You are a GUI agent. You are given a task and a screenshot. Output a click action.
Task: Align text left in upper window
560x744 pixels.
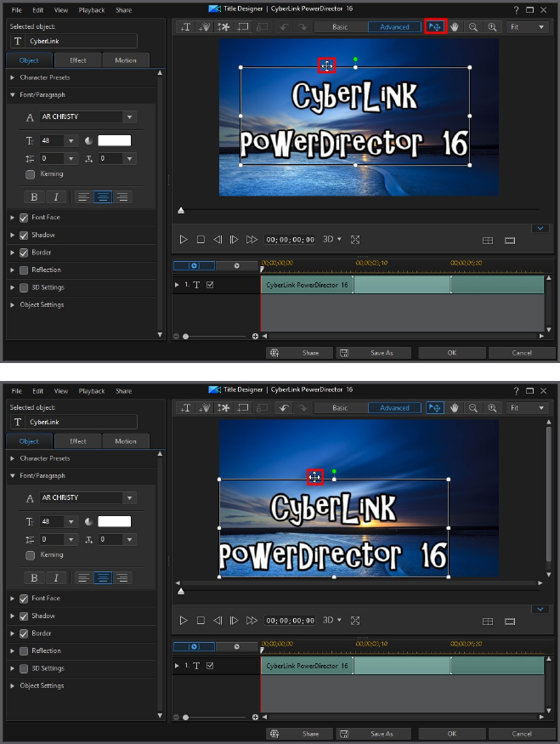(83, 197)
